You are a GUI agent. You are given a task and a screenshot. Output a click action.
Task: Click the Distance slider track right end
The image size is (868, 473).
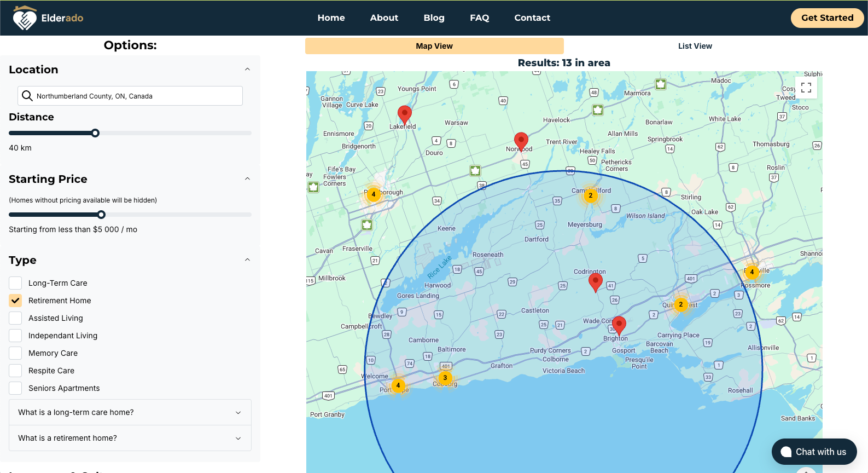click(x=249, y=133)
